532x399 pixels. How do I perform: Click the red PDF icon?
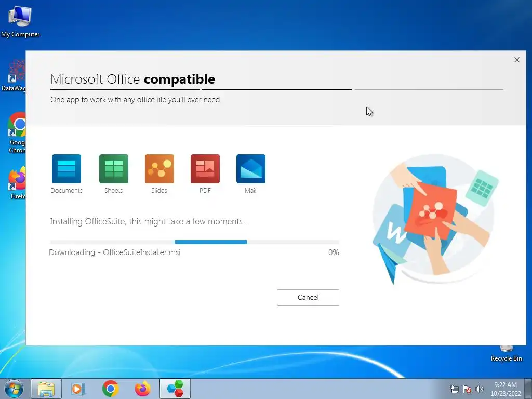pos(205,169)
